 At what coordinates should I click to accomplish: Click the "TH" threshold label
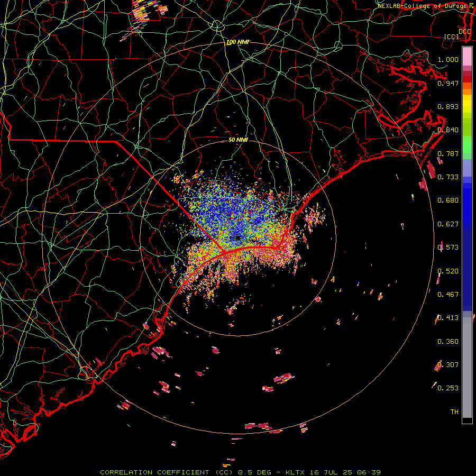454,412
